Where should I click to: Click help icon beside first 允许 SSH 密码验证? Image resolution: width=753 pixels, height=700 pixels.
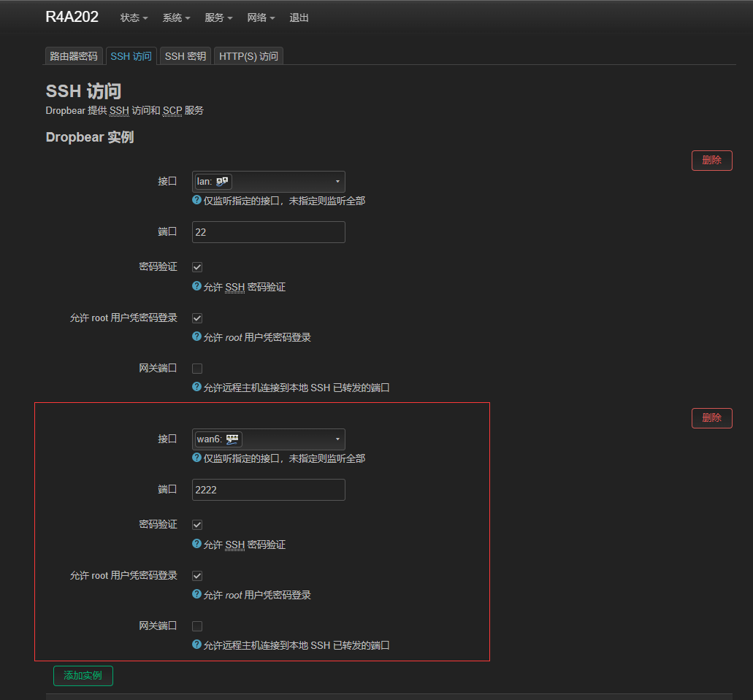(196, 287)
